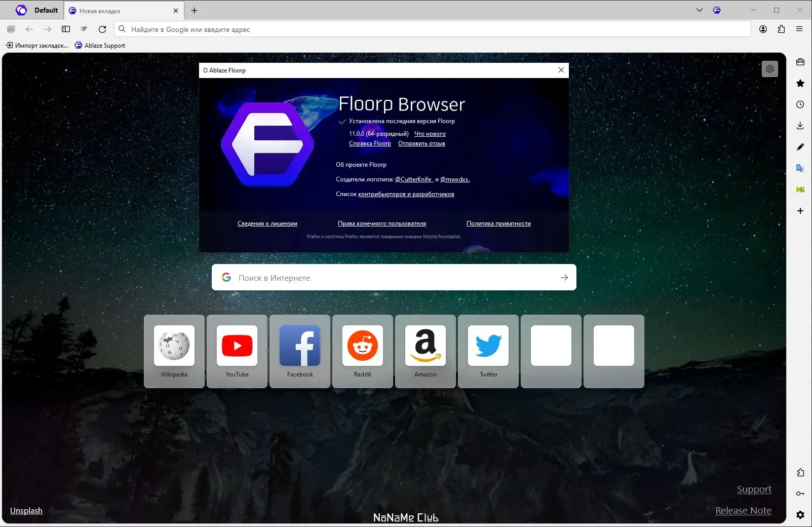The width and height of the screenshot is (812, 527).
Task: Open the Права конечного пользователя link
Action: [382, 223]
